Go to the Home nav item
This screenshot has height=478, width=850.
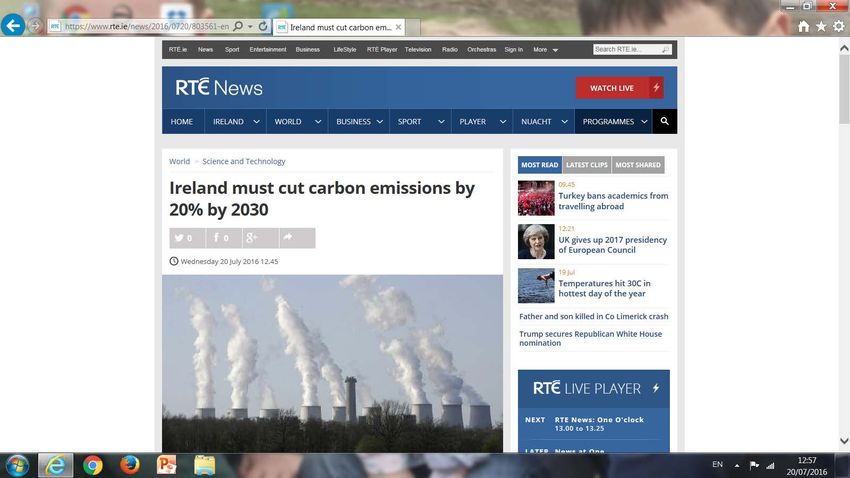click(x=182, y=121)
